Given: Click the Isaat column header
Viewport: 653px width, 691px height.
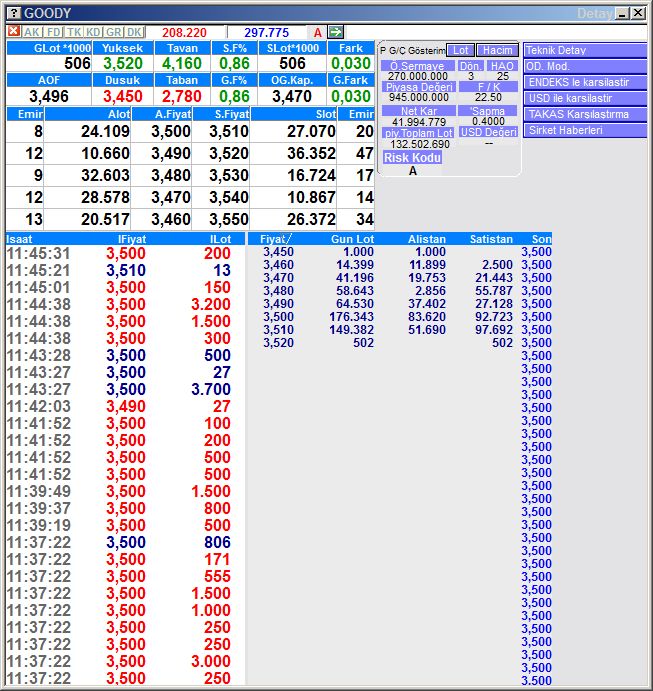Looking at the screenshot, I should click(x=19, y=239).
